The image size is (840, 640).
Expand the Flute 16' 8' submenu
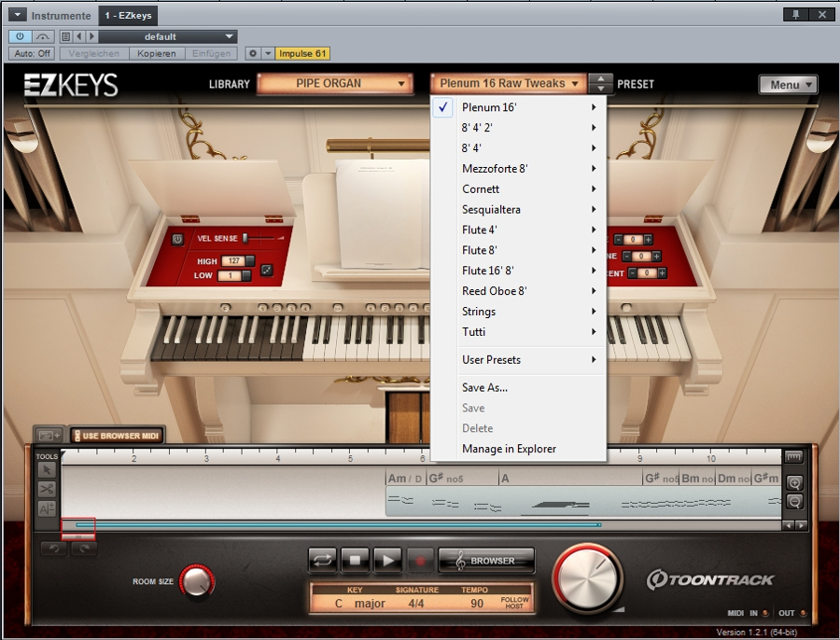click(x=519, y=271)
